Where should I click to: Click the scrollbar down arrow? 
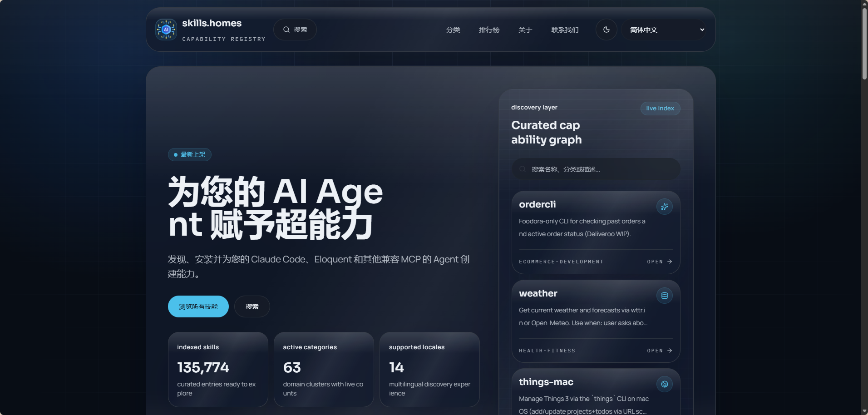(x=864, y=411)
